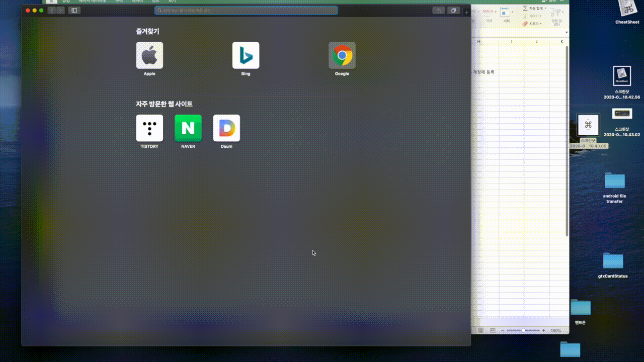Show all tabs overview in Safari
Image resolution: width=644 pixels, height=362 pixels.
(x=453, y=10)
